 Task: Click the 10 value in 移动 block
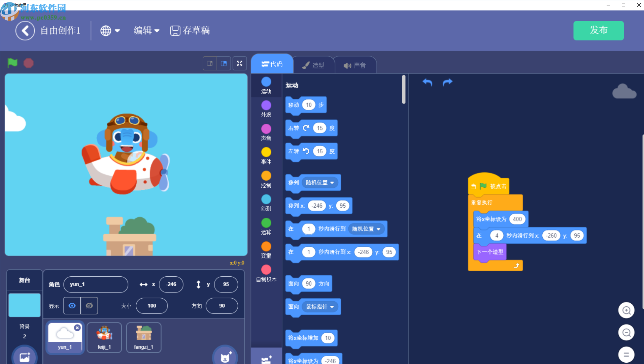309,105
